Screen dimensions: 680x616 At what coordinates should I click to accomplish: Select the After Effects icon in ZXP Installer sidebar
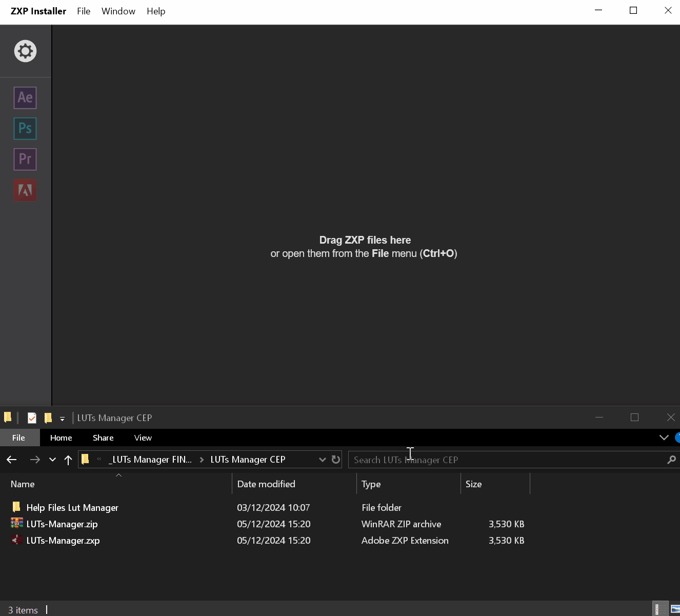[25, 97]
